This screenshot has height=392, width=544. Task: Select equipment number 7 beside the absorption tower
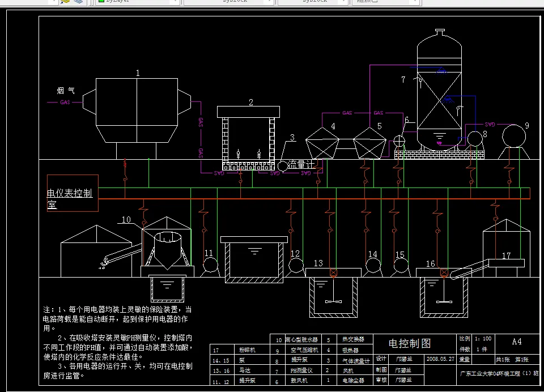(403, 79)
